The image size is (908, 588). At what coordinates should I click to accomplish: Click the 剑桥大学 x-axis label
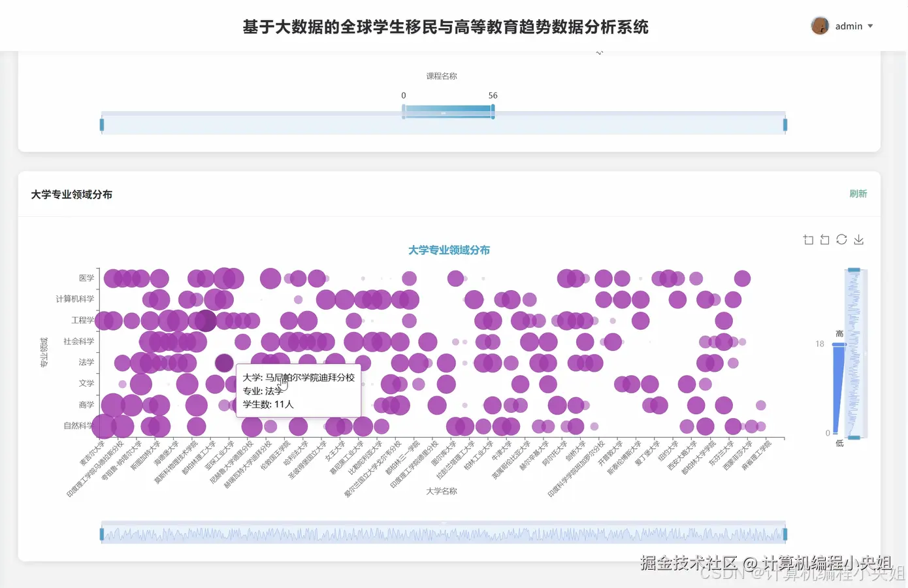[576, 451]
